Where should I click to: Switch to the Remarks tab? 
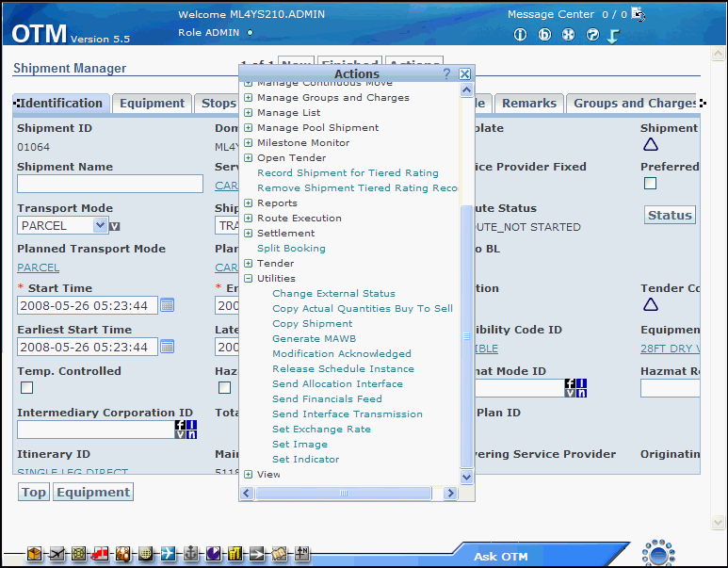point(529,103)
